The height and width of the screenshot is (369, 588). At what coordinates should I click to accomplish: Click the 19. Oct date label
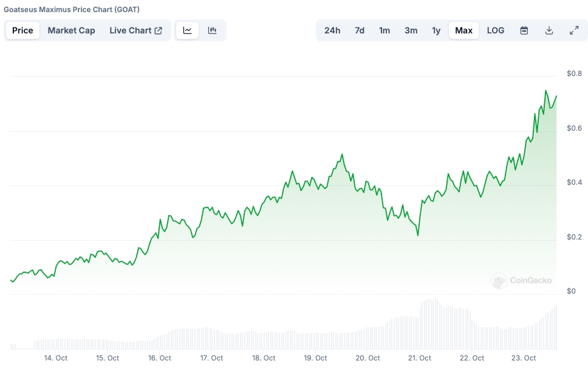coord(315,358)
